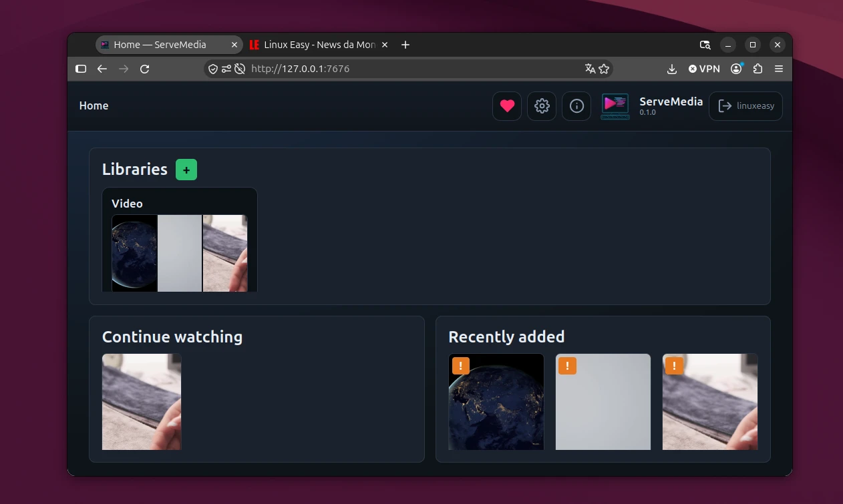843x504 pixels.
Task: Open the translate page icon
Action: point(590,69)
